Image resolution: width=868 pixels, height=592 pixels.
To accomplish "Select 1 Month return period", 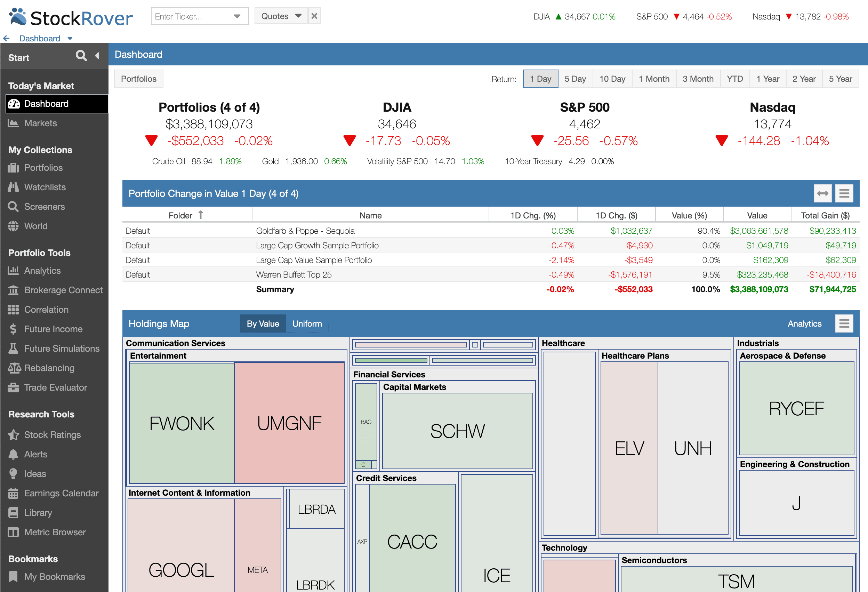I will (x=654, y=79).
